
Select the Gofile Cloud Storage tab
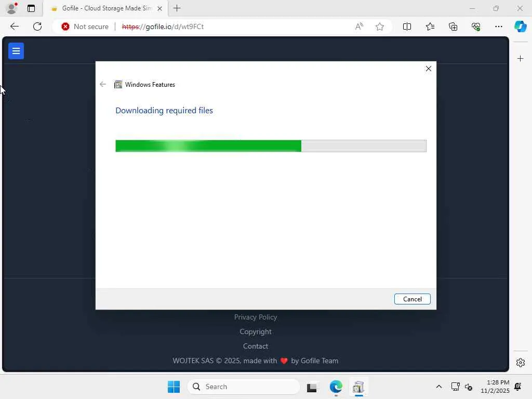coord(105,8)
